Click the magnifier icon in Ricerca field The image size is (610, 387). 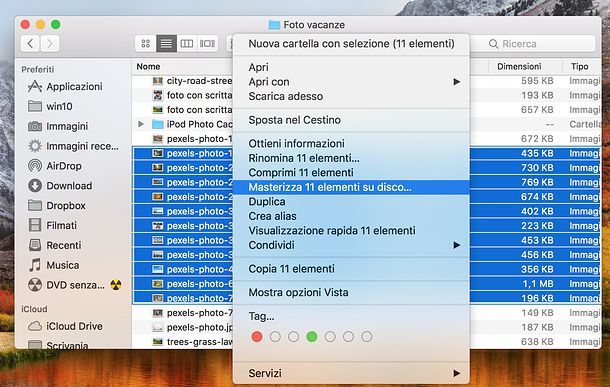pos(493,44)
